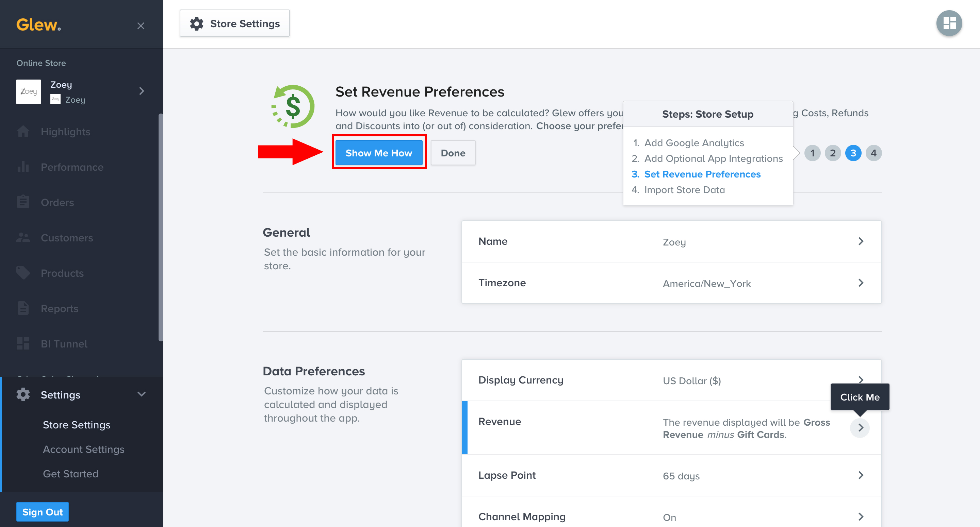This screenshot has height=527, width=980.
Task: Open the Timezone America/New_York row
Action: (671, 283)
